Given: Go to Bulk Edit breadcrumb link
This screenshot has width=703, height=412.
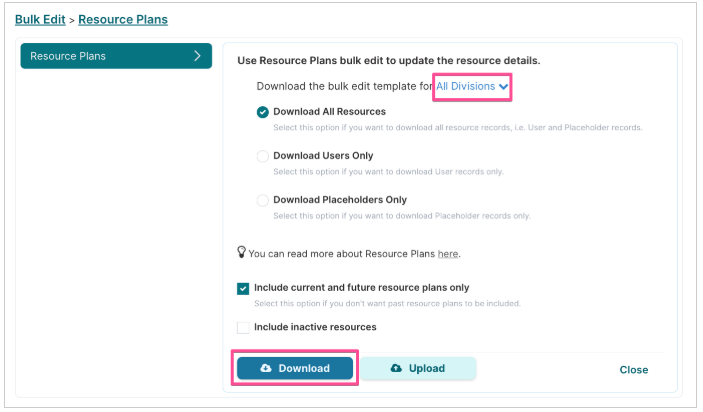Looking at the screenshot, I should coord(40,20).
